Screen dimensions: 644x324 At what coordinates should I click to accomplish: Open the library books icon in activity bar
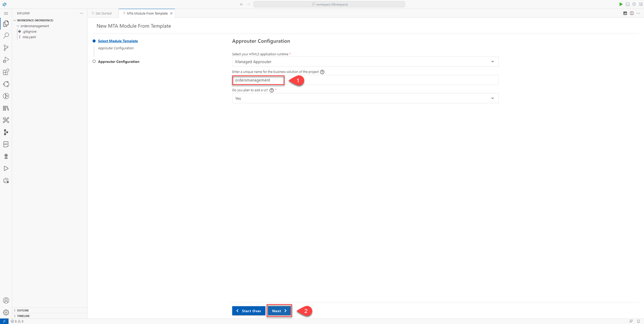pos(6,108)
